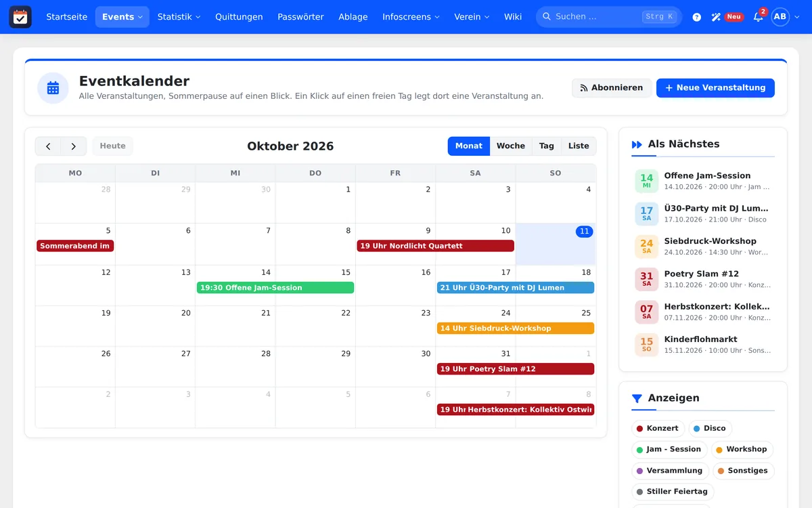The height and width of the screenshot is (508, 812).
Task: Toggle the Stiller Feiertag filter
Action: pos(673,492)
